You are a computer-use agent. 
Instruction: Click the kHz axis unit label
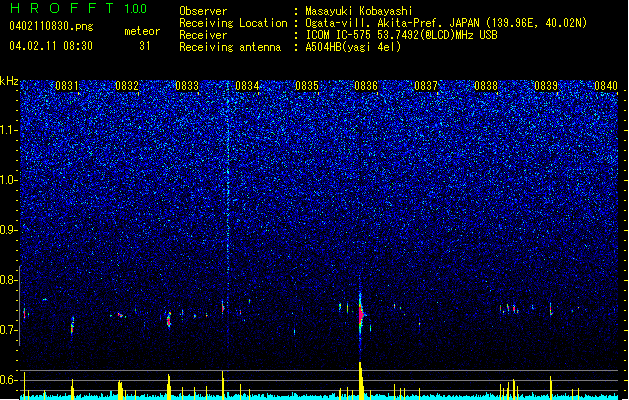coord(9,81)
